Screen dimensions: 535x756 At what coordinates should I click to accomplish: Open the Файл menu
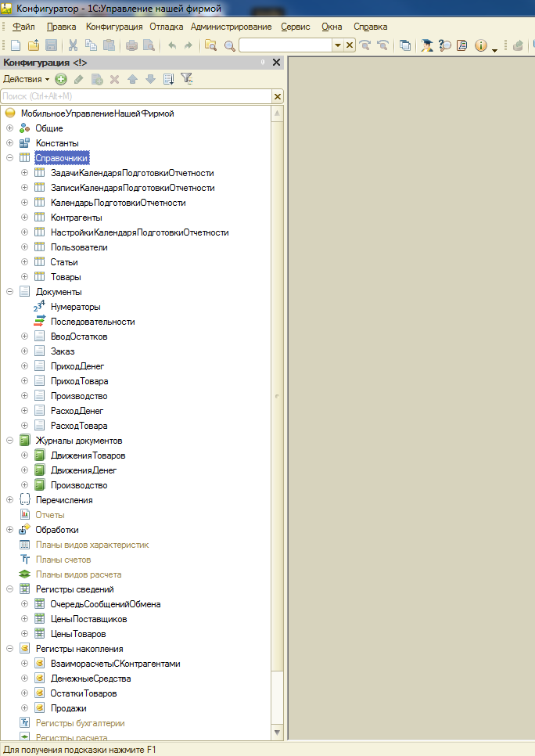click(x=23, y=27)
